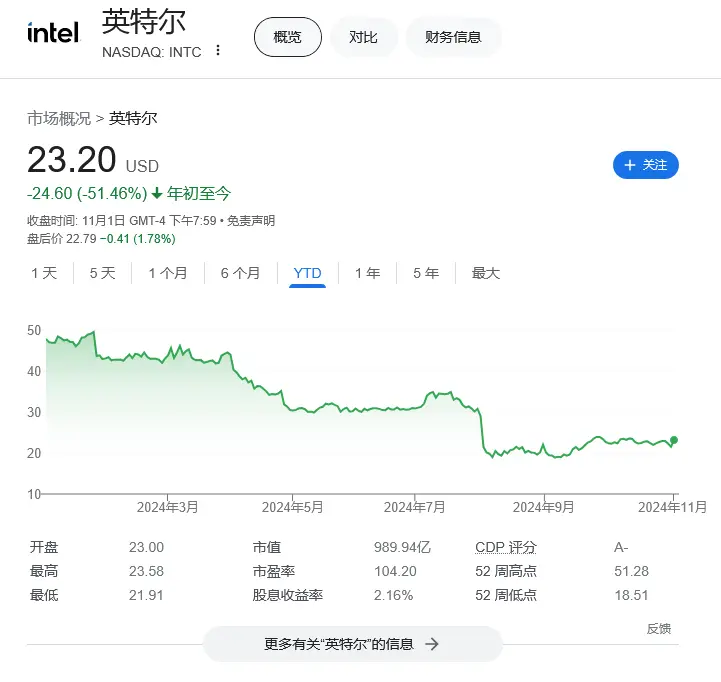This screenshot has height=682, width=721.
Task: Open the 财务信息 tab
Action: [453, 37]
